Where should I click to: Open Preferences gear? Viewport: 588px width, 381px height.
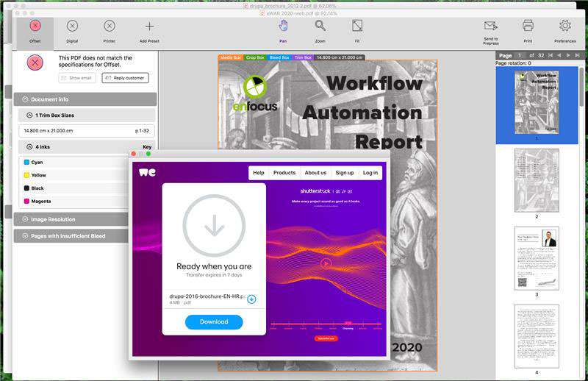click(x=564, y=26)
